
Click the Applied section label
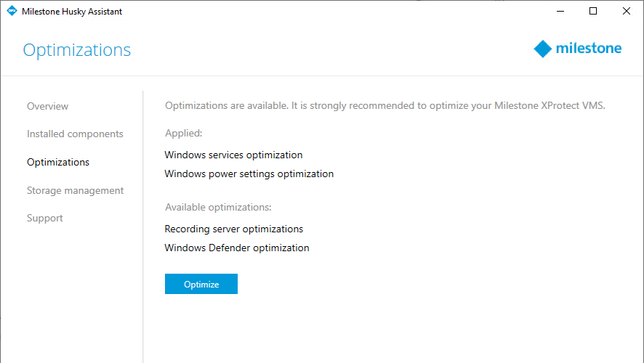[x=183, y=134]
